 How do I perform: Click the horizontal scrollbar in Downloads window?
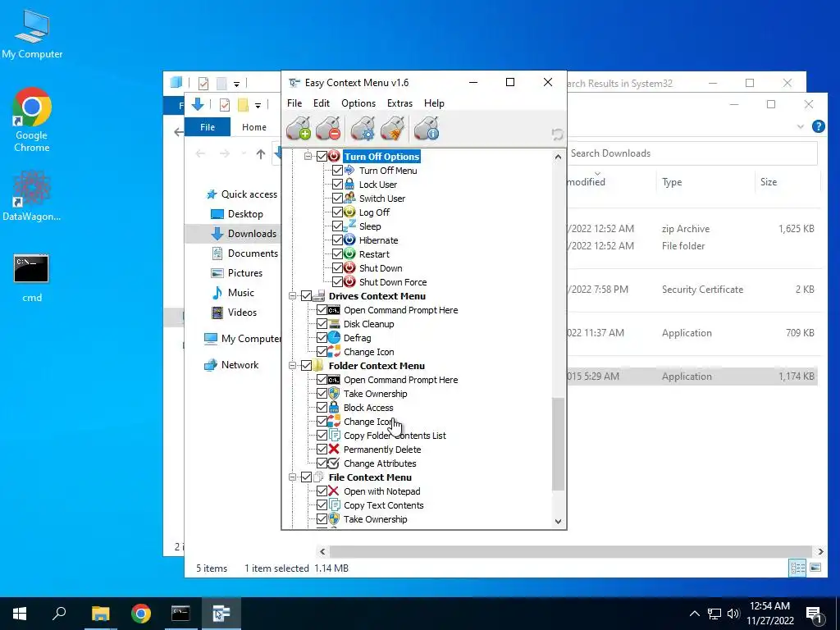pos(571,551)
